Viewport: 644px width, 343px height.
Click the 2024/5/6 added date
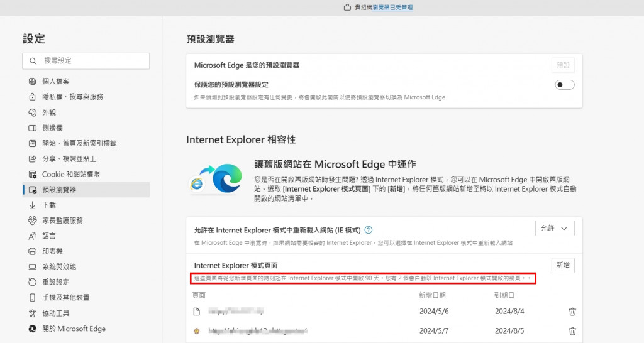pos(434,312)
